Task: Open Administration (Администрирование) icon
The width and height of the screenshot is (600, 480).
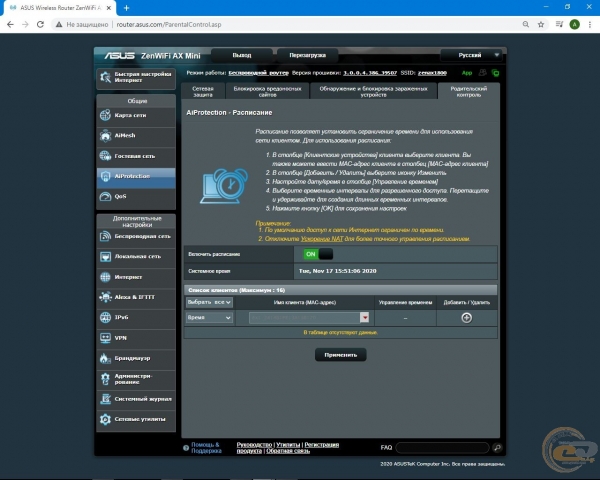Action: [105, 379]
